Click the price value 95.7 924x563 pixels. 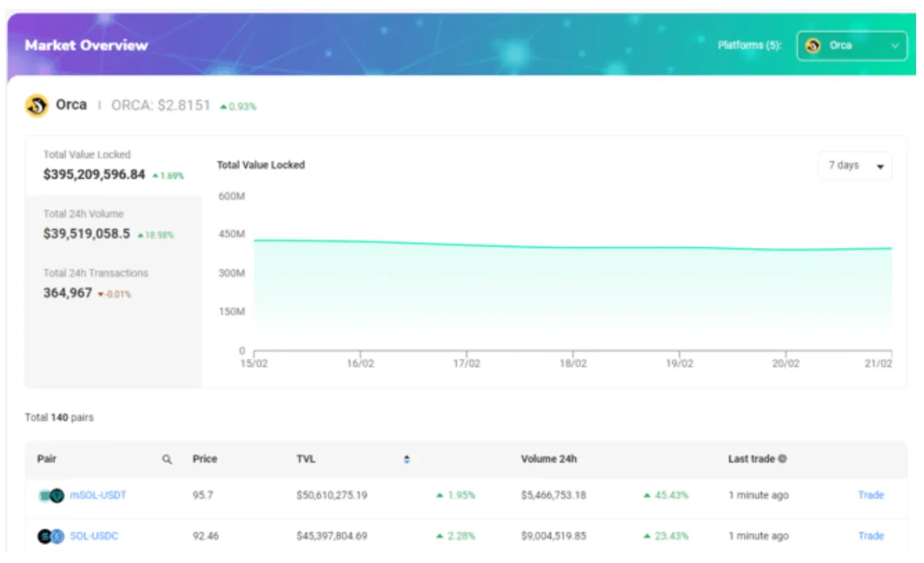[x=202, y=495]
